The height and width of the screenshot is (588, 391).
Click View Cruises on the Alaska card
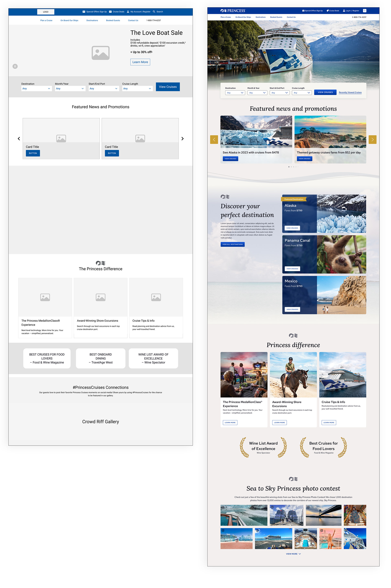[292, 228]
